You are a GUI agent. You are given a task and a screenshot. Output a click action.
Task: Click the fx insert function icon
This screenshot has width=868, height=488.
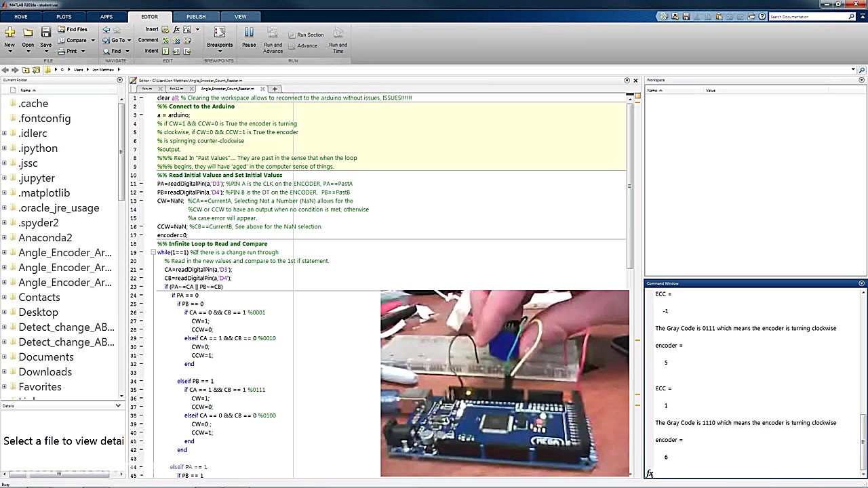177,30
